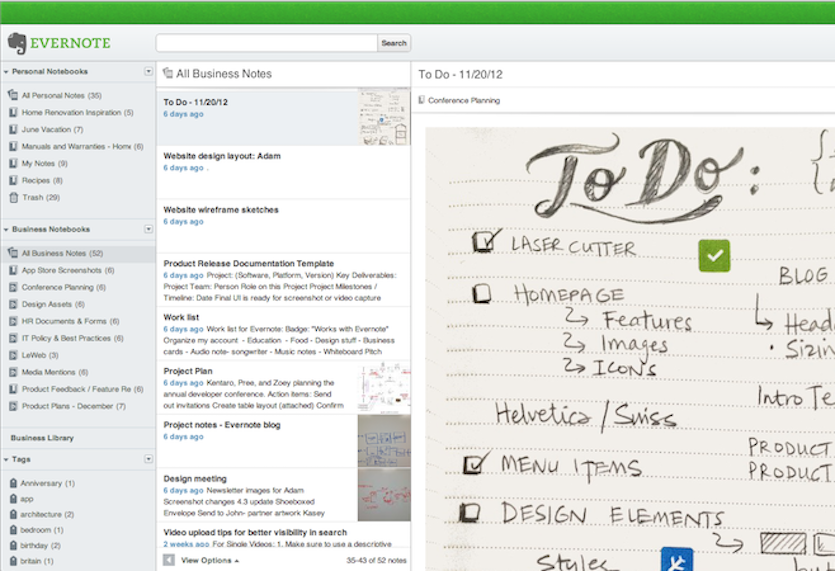This screenshot has height=571, width=835.
Task: Click the Evernote elephant logo
Action: point(17,43)
